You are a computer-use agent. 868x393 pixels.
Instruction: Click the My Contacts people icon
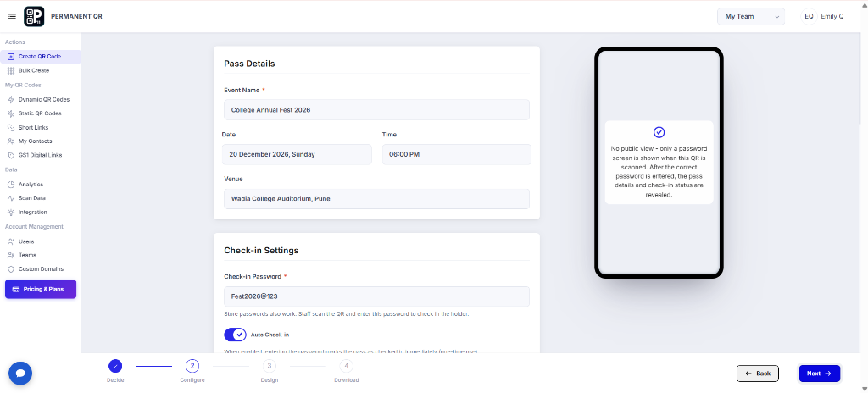coord(11,141)
